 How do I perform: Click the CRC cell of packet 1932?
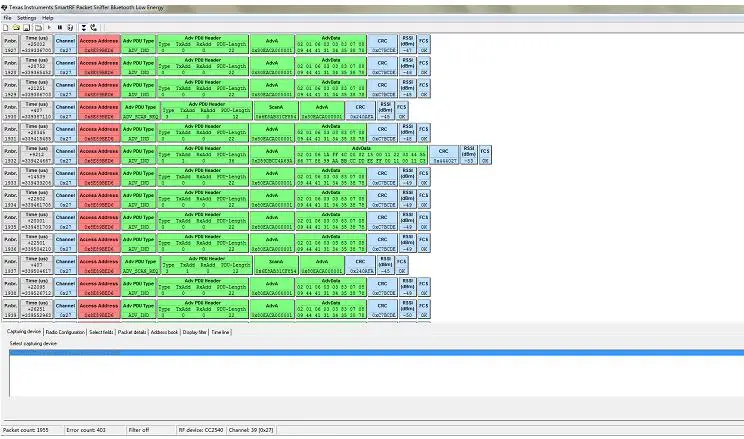[444, 154]
